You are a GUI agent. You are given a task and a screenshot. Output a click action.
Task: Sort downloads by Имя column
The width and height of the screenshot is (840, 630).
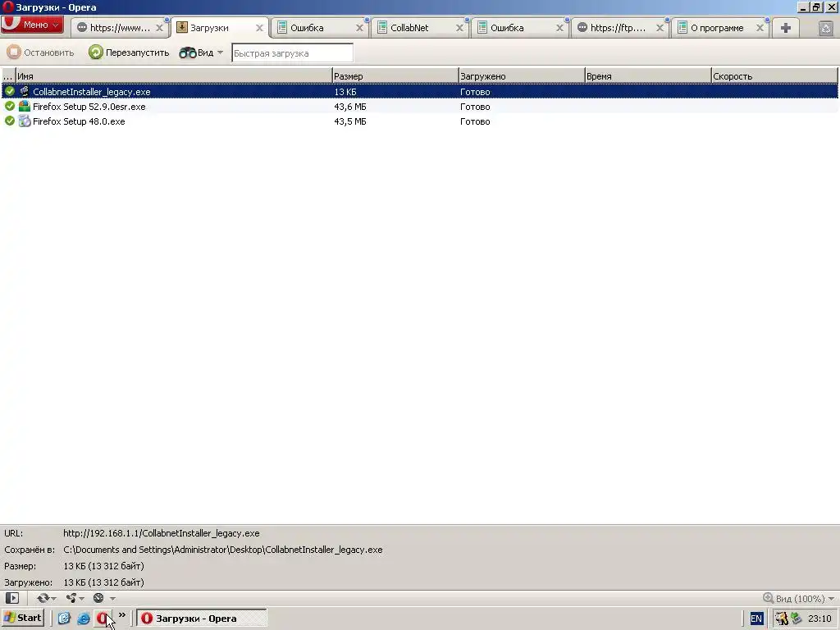tap(174, 76)
